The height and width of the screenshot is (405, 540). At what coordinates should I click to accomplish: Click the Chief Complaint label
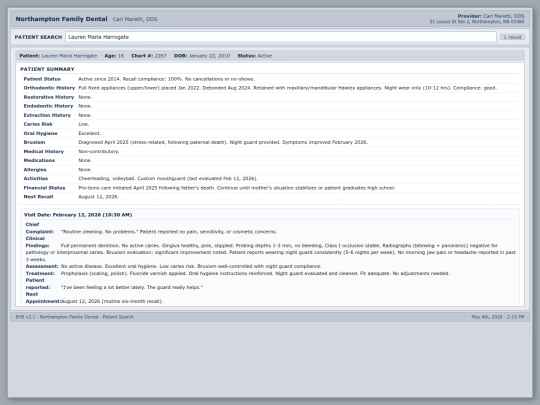tap(39, 228)
